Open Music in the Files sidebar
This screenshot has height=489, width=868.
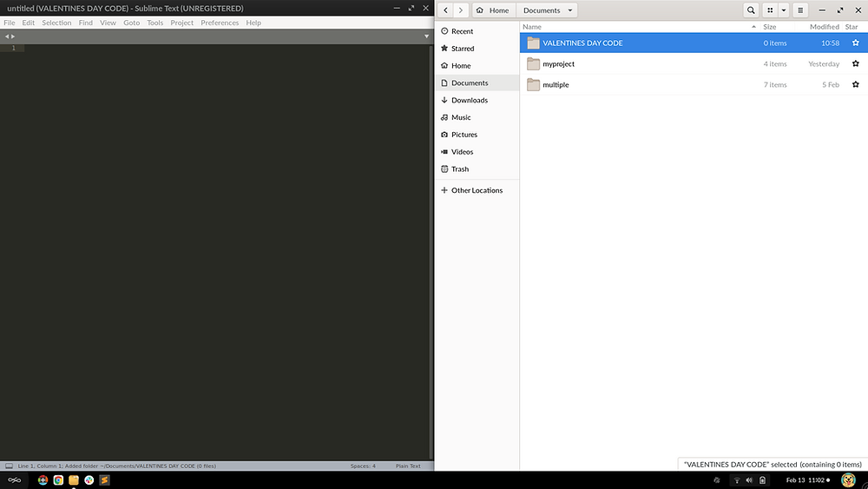(x=477, y=117)
